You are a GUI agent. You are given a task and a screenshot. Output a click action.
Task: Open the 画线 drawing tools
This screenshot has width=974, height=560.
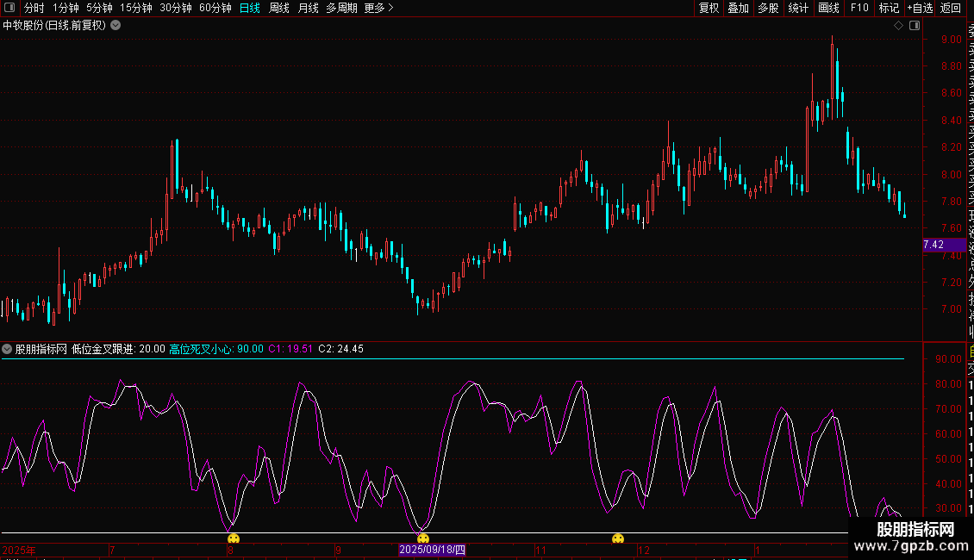[x=828, y=8]
